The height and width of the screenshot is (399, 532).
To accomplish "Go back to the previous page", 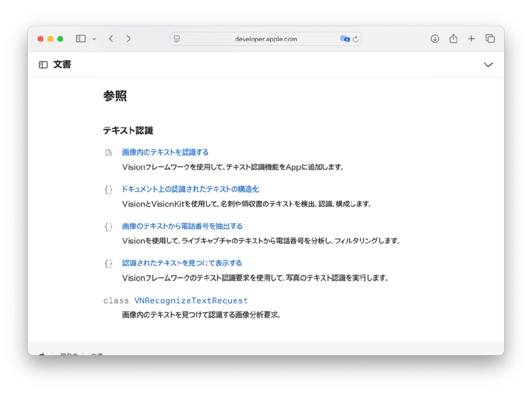I will tap(111, 39).
